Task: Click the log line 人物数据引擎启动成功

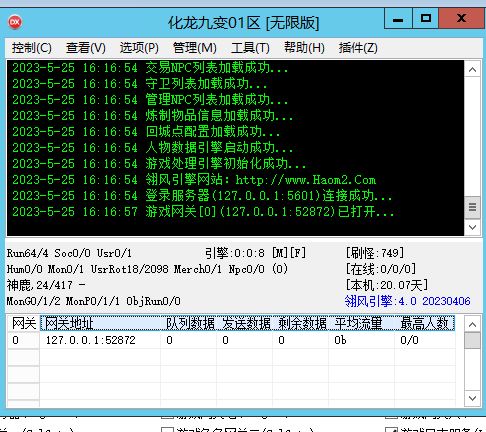Action: [153, 148]
